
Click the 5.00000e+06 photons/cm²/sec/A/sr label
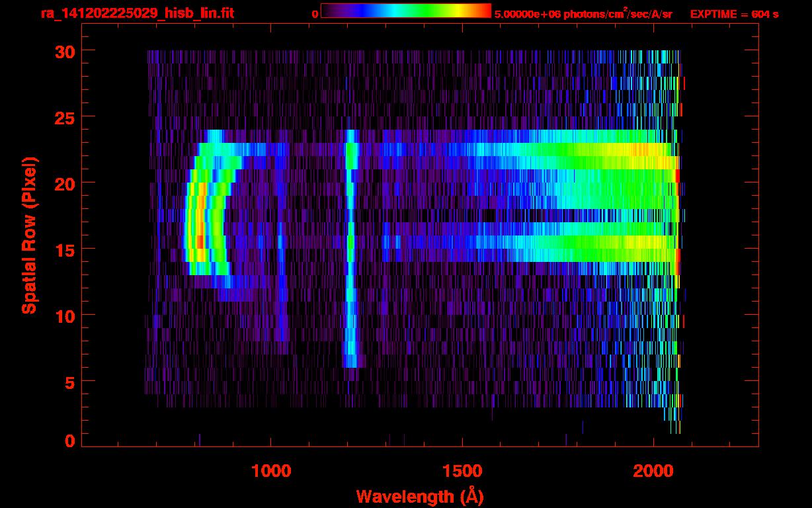pos(583,14)
